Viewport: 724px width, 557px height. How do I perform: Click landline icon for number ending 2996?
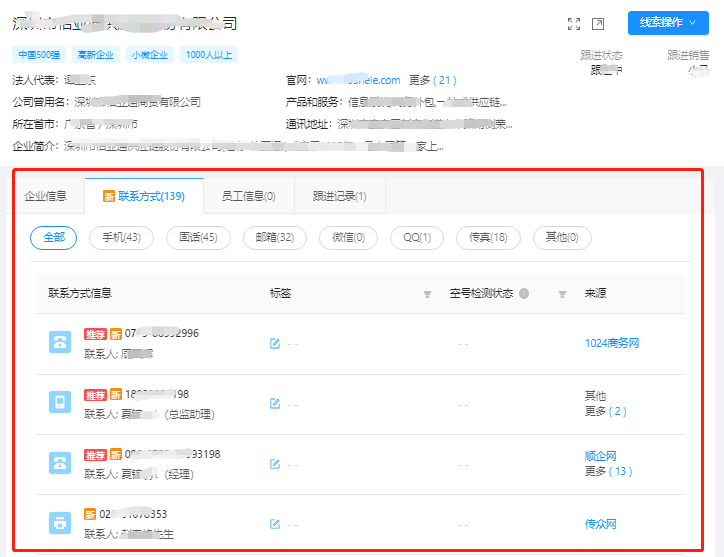point(60,342)
